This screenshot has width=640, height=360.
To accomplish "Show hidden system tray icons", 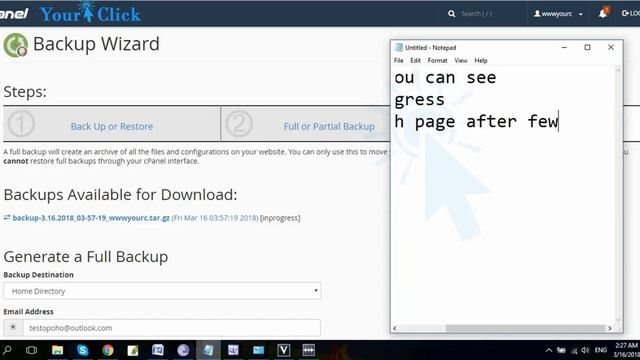I will click(x=549, y=350).
